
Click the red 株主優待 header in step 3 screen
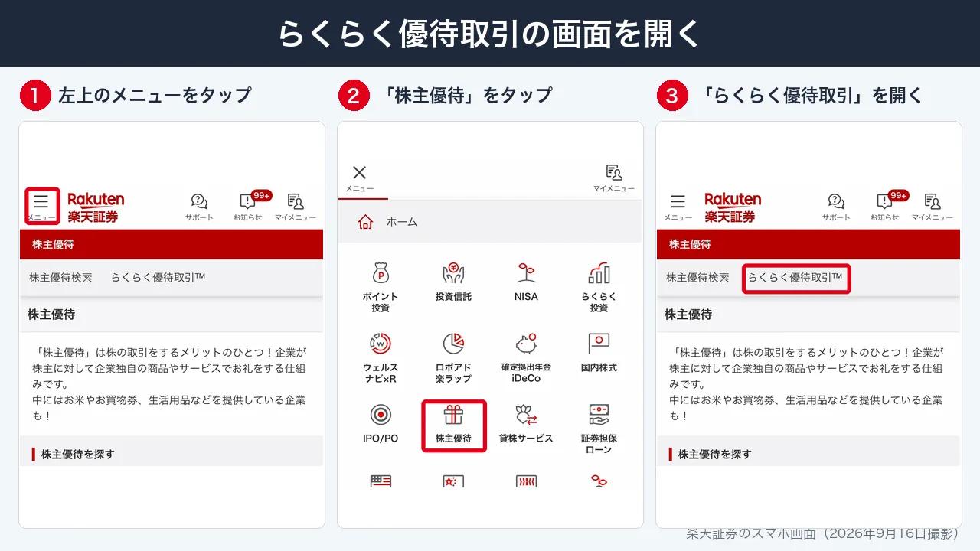click(808, 245)
